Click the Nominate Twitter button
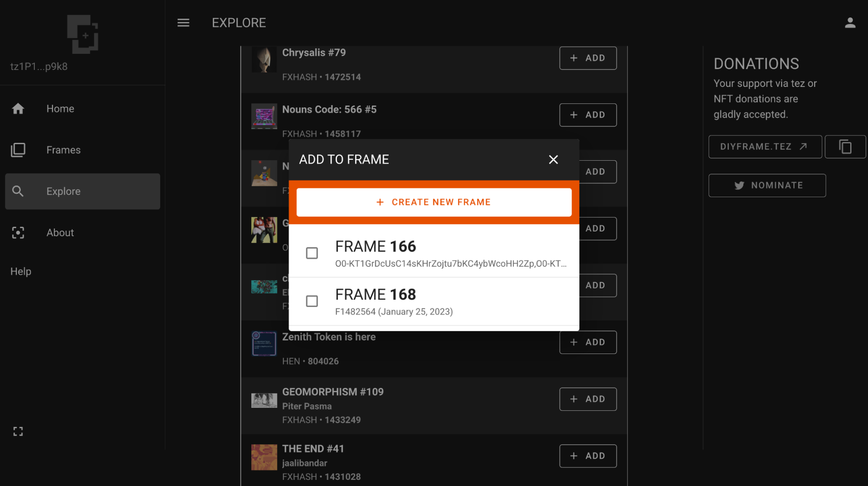Image resolution: width=868 pixels, height=486 pixels. [767, 185]
